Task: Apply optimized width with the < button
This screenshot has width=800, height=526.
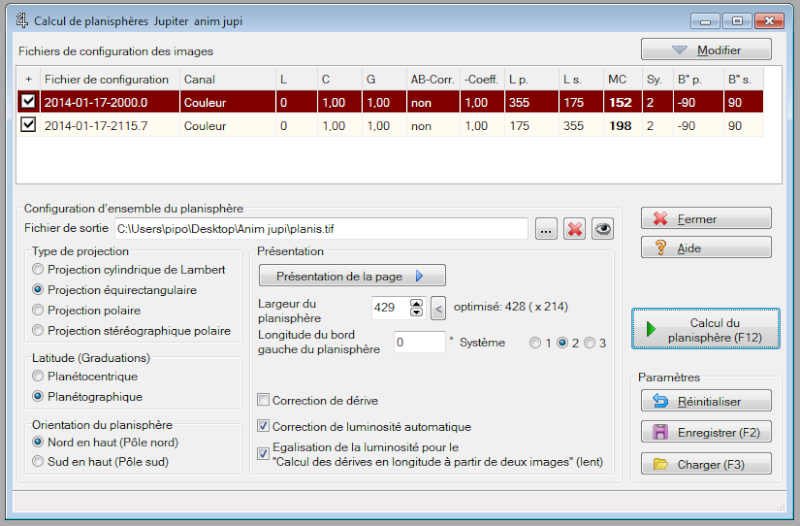Action: 438,309
